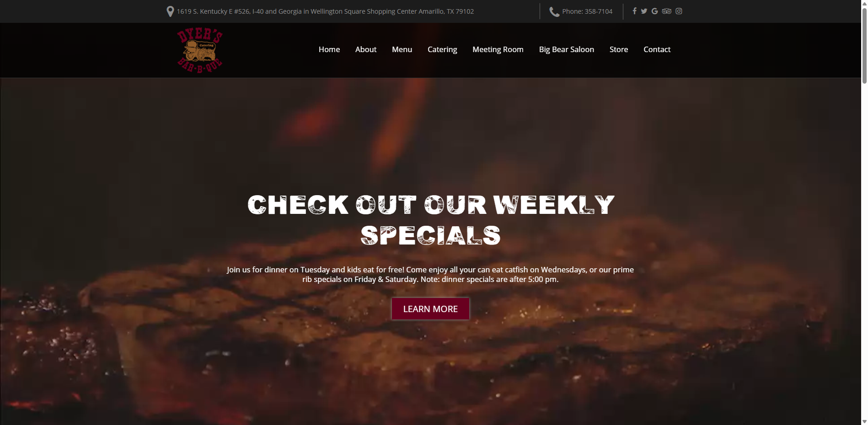Click the Kentucky street address text
868x425 pixels.
325,11
